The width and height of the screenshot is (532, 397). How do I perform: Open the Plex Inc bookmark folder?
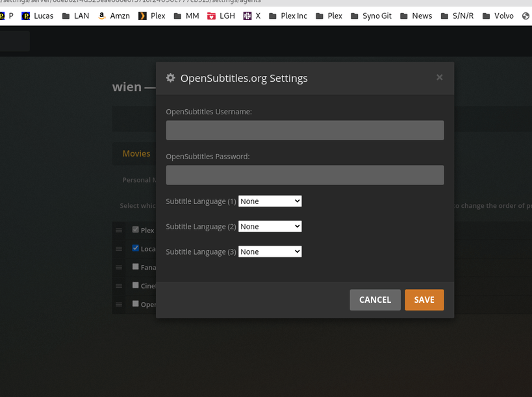(x=288, y=16)
